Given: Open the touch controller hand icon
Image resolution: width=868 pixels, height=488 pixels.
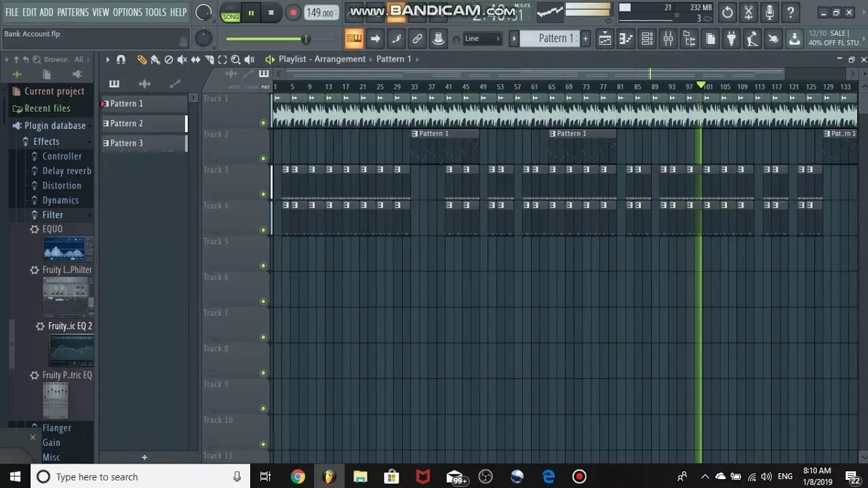Looking at the screenshot, I should [x=773, y=39].
